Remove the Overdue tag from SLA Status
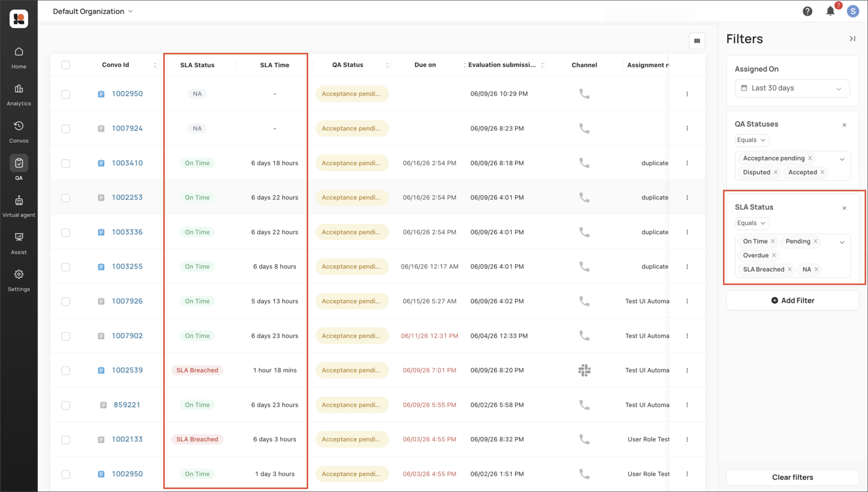The width and height of the screenshot is (868, 492). point(774,255)
